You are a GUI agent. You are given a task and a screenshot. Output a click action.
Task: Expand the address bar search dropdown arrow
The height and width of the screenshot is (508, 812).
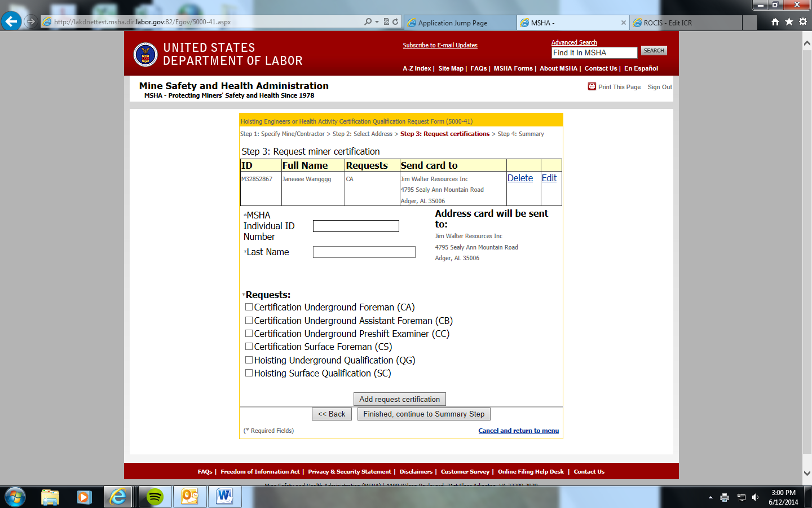tap(377, 22)
